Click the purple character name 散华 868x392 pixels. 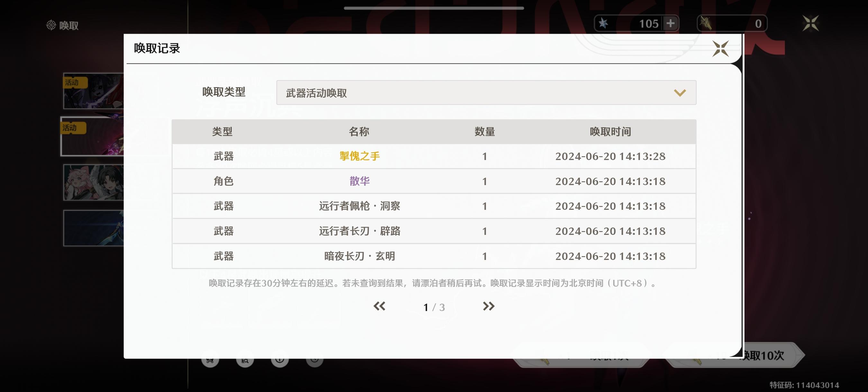pyautogui.click(x=359, y=181)
